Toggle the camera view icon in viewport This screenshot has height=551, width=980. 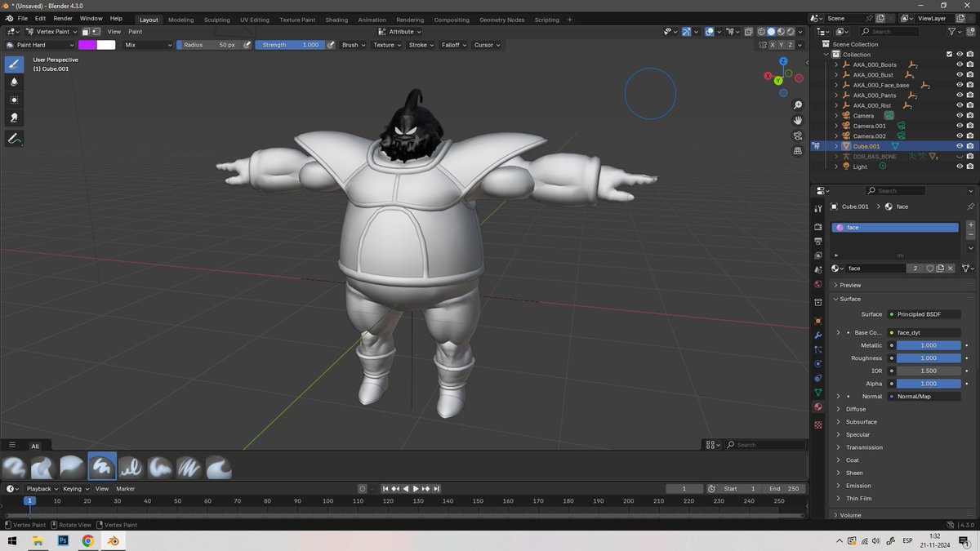pyautogui.click(x=798, y=136)
